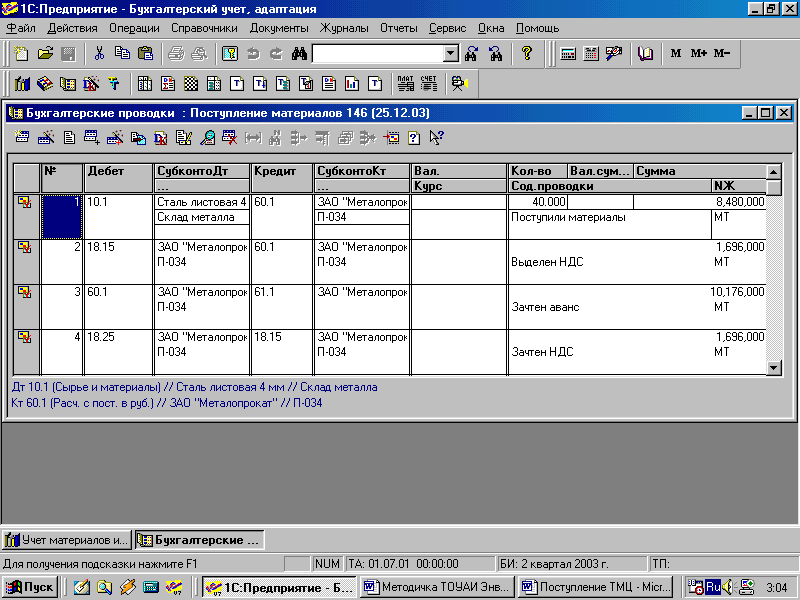Open the Сервис menu
The height and width of the screenshot is (600, 800).
coord(447,28)
